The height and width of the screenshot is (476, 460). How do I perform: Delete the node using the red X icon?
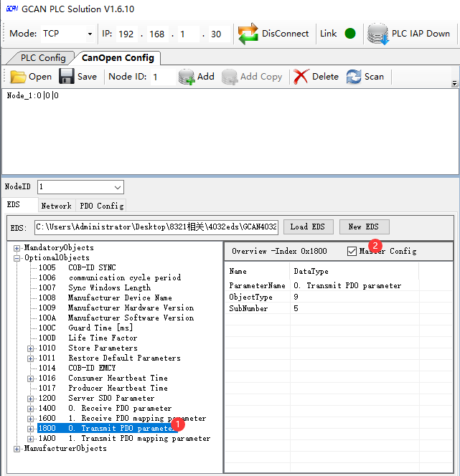coord(301,77)
